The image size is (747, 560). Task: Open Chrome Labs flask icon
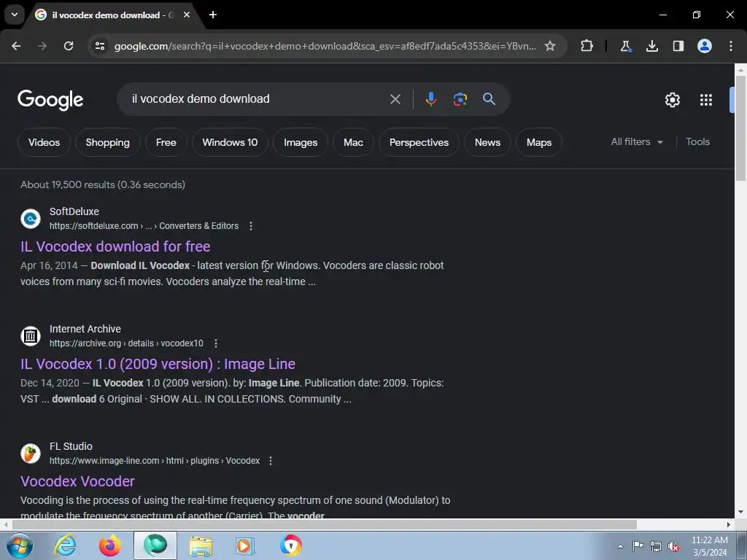(x=625, y=46)
